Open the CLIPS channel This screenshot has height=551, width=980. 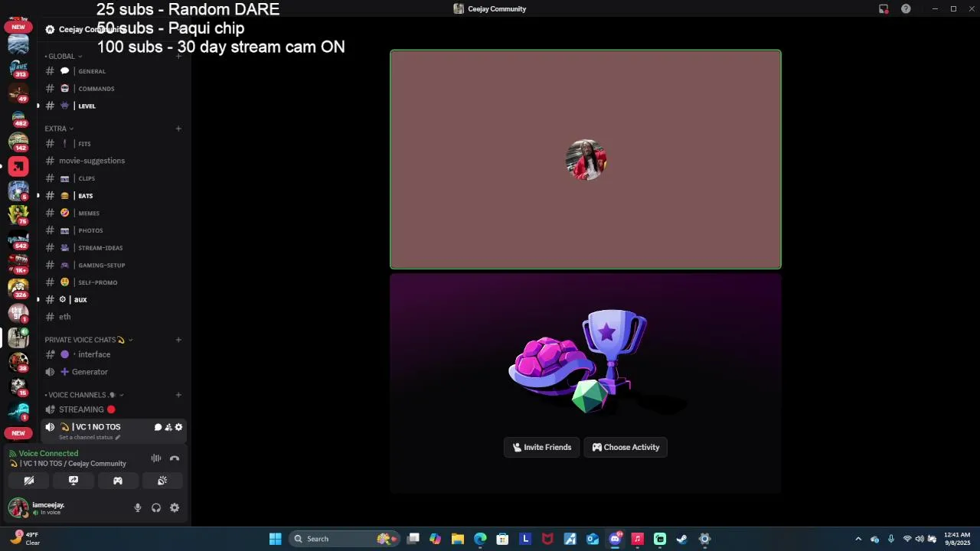(x=113, y=178)
